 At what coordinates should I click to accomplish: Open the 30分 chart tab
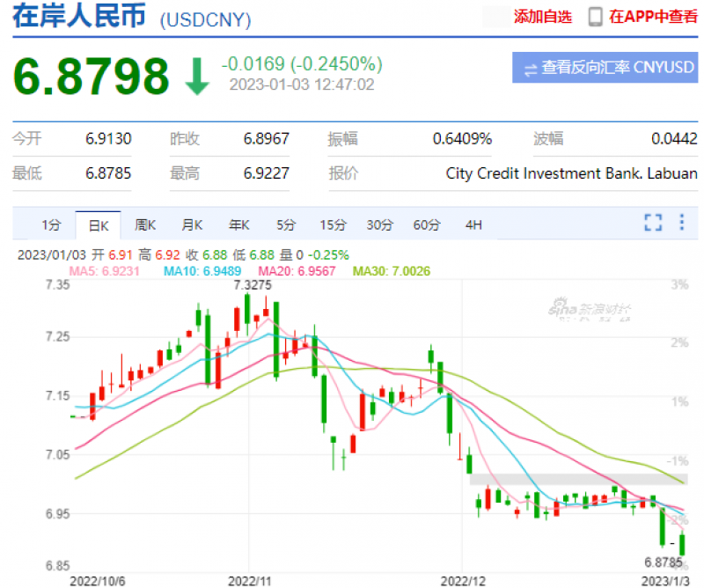[379, 224]
